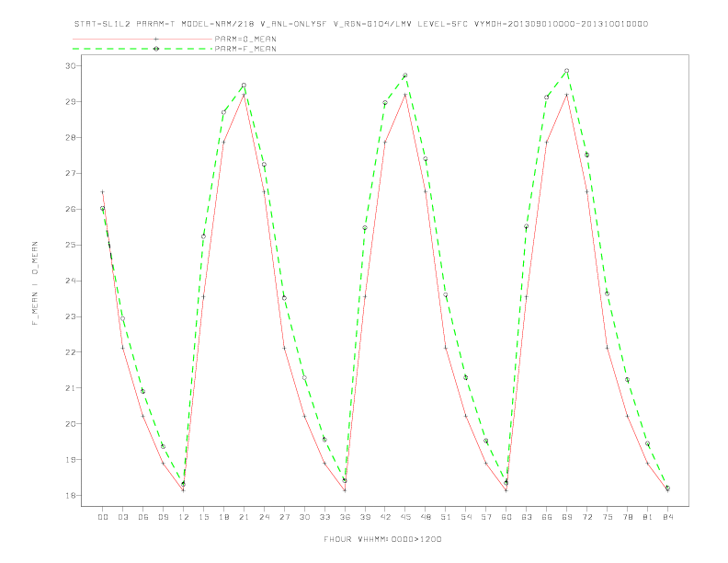Click the y-axis tick label 26

tap(71, 209)
